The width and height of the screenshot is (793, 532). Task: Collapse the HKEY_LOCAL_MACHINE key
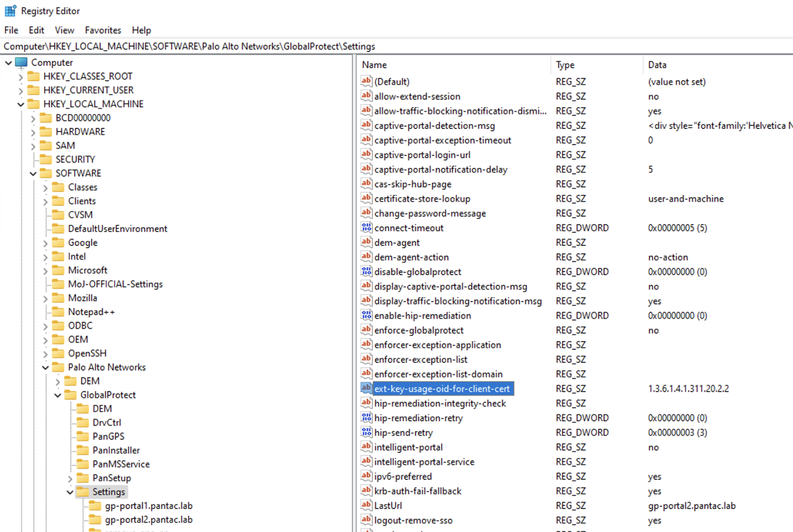coord(21,104)
